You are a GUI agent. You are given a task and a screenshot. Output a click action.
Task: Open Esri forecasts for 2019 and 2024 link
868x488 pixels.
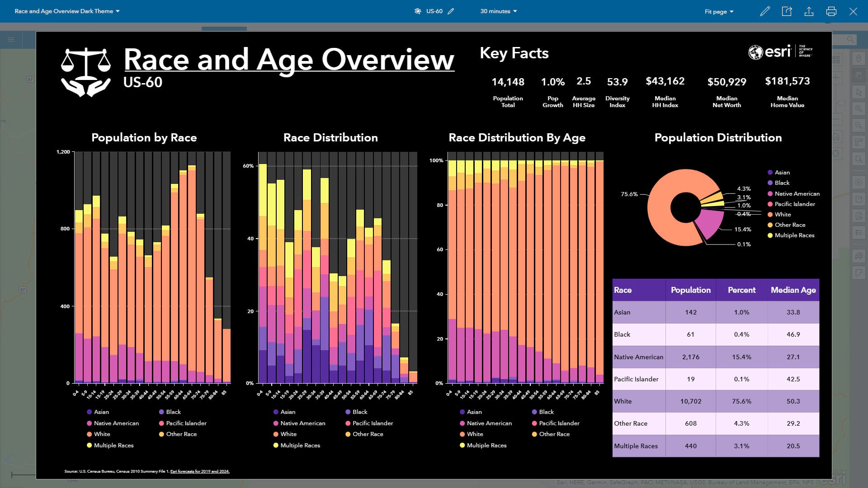pyautogui.click(x=200, y=471)
